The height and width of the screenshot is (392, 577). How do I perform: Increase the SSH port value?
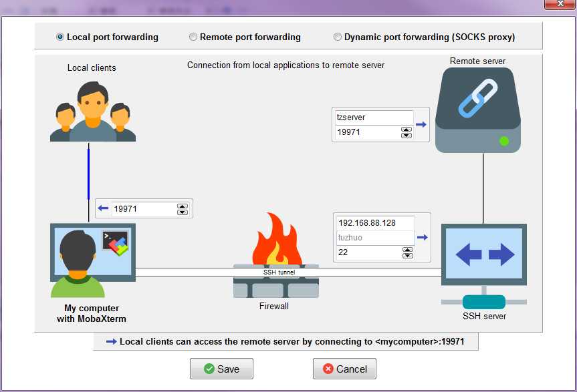point(408,250)
